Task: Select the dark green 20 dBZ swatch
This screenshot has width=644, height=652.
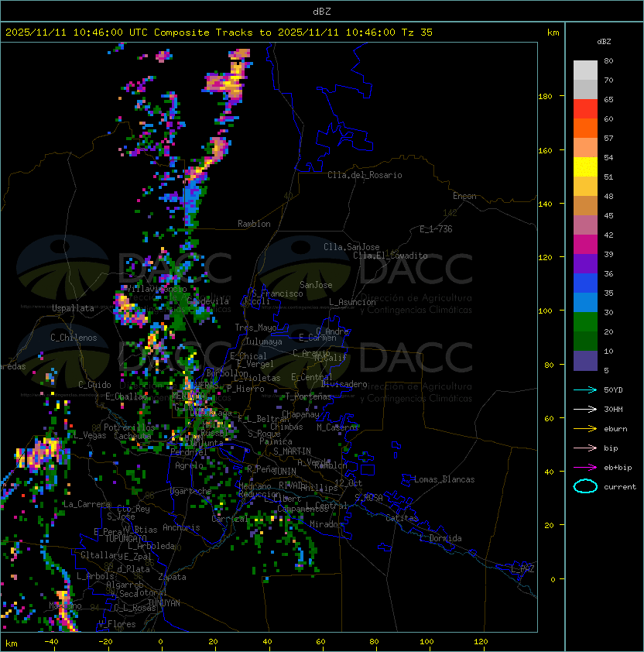Action: click(x=585, y=341)
